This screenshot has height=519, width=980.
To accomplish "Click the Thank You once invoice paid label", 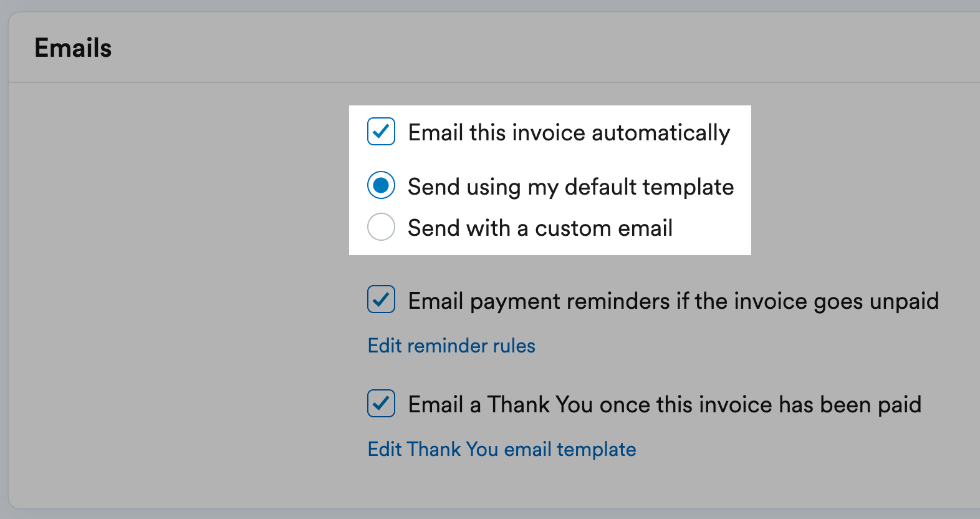I will click(665, 405).
